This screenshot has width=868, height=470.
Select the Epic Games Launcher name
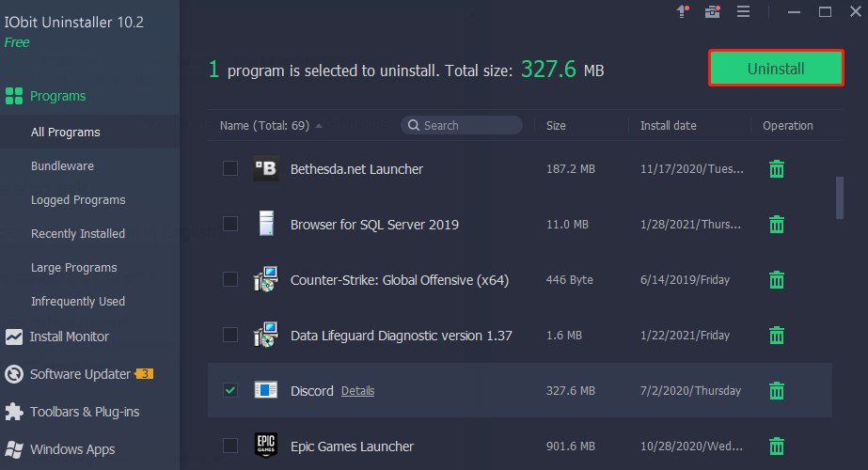click(x=352, y=446)
